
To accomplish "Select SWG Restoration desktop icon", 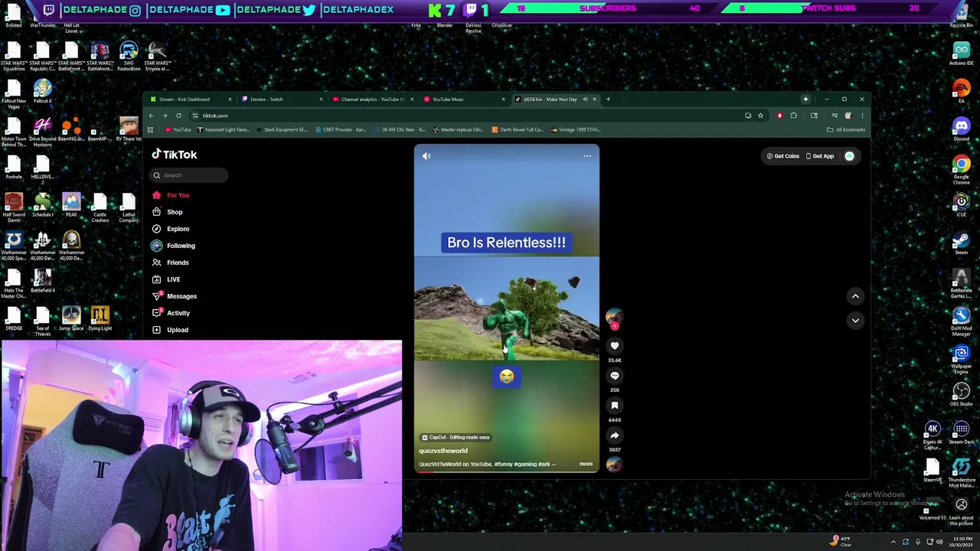I will pyautogui.click(x=129, y=57).
